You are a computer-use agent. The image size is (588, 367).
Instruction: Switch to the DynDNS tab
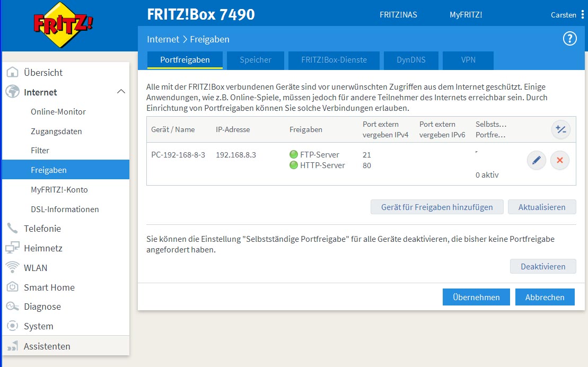coord(411,60)
